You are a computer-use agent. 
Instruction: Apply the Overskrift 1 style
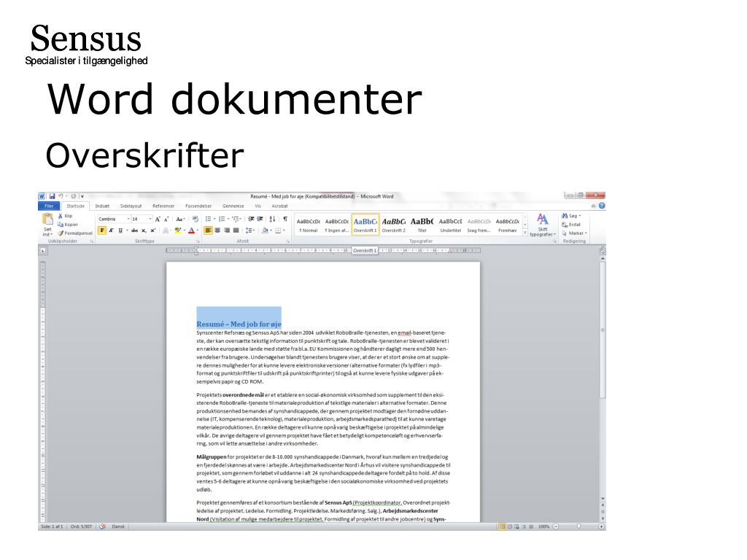tap(365, 225)
